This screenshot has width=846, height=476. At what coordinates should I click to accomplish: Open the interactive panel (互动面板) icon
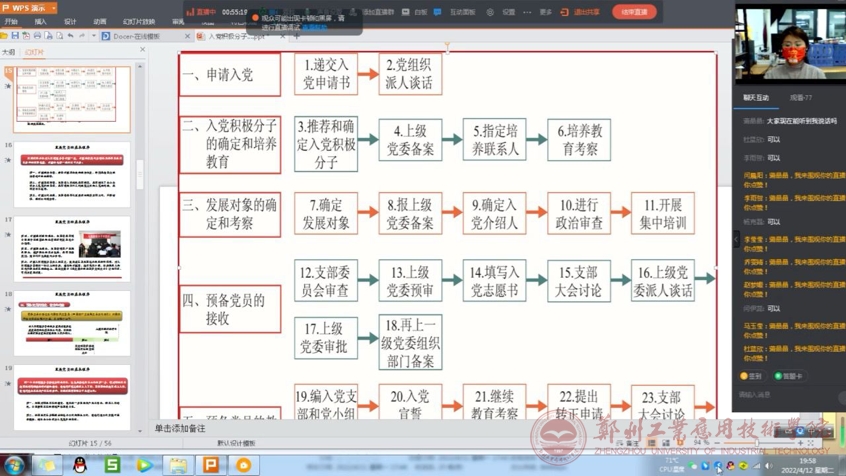[438, 12]
